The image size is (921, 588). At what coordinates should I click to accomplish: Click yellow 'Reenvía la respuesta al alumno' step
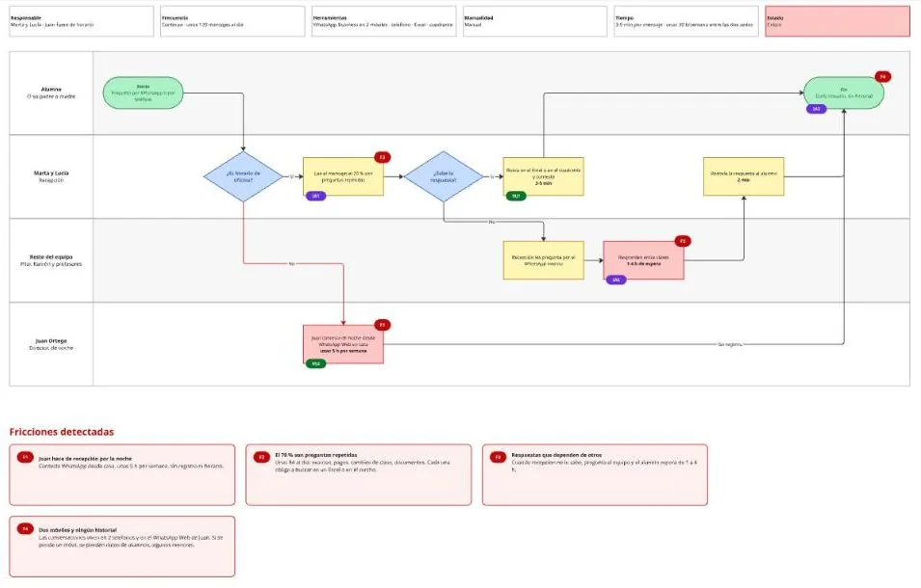click(x=744, y=176)
